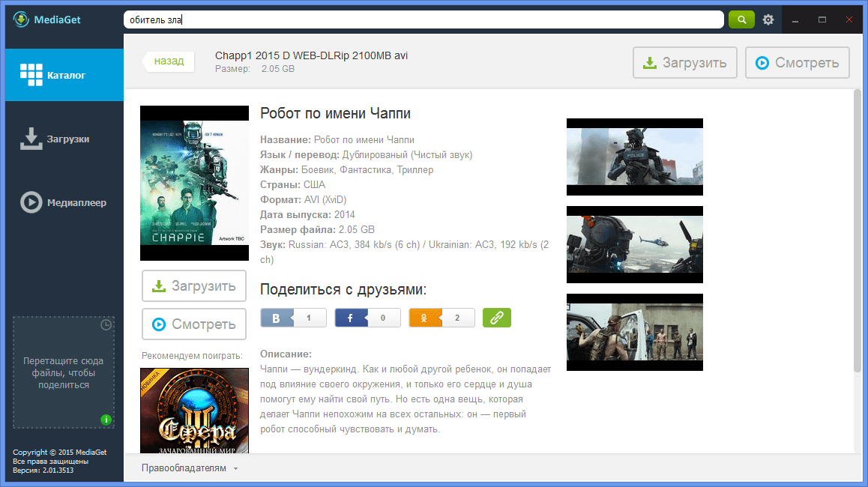Maximize the MediaGet window
Image resolution: width=868 pixels, height=487 pixels.
[x=822, y=20]
